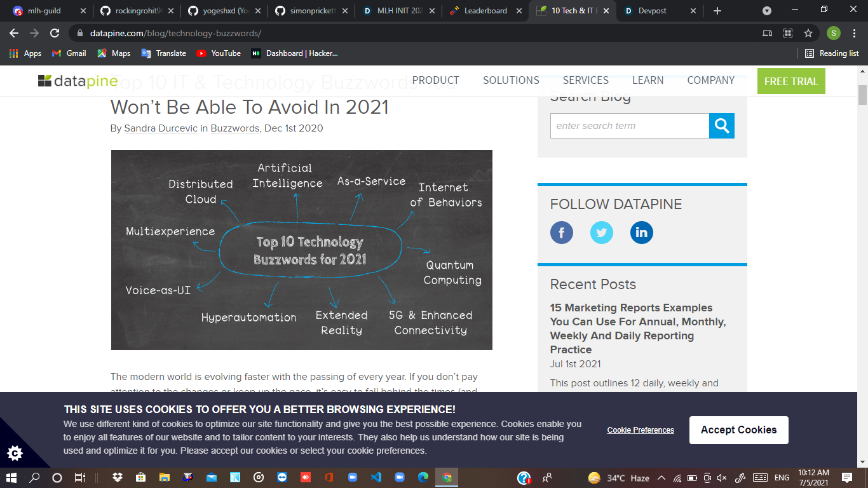Screen dimensions: 868x488
Task: Open datapine's Twitter profile icon
Action: coord(602,233)
